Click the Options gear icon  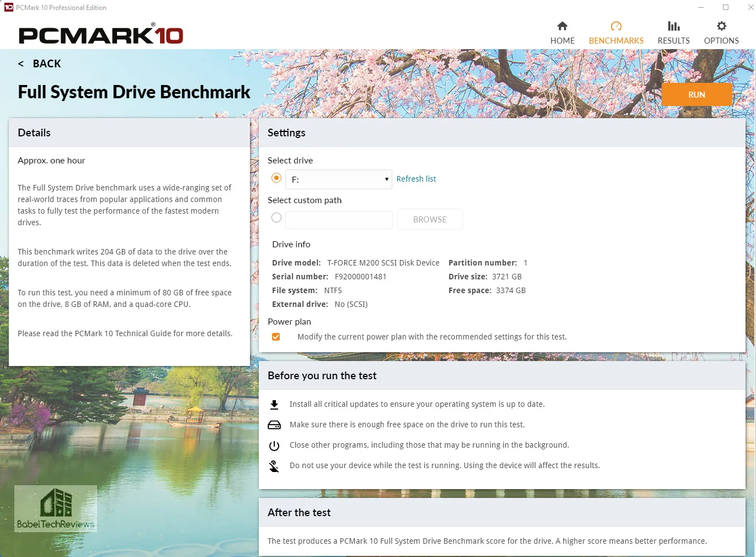click(721, 26)
